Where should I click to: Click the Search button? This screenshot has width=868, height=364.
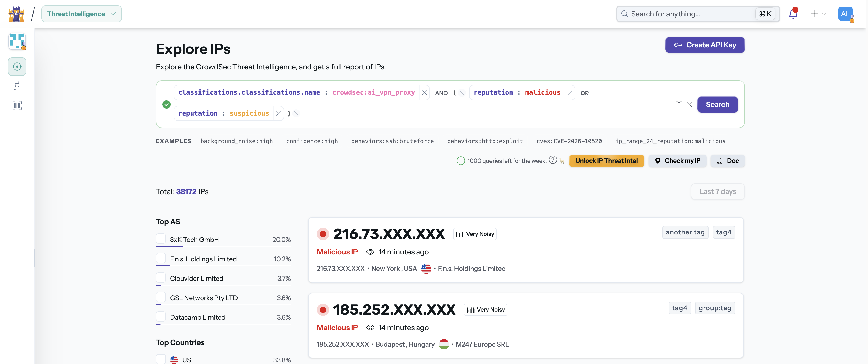point(718,105)
